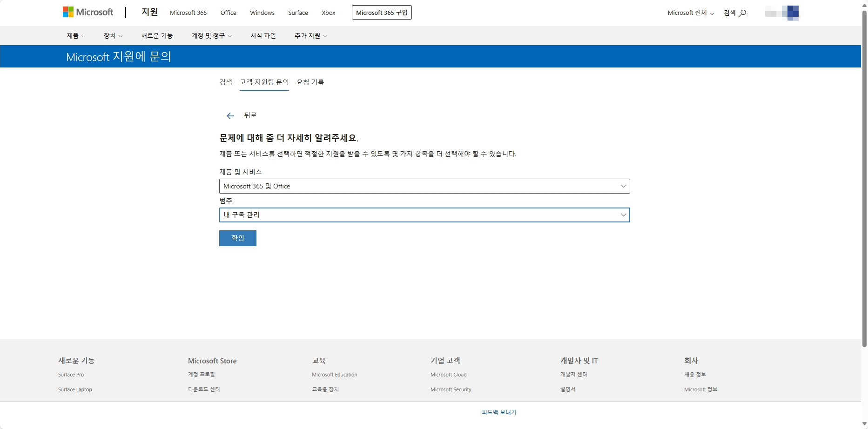Open the user account avatar
The image size is (868, 429).
coord(782,13)
